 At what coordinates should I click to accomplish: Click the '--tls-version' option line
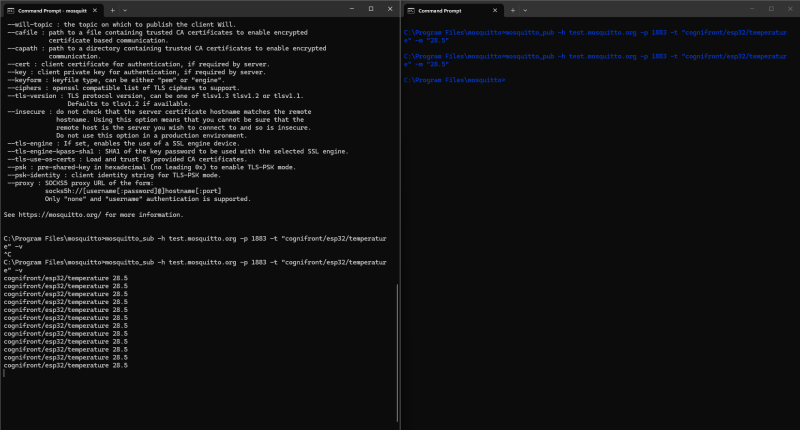155,96
